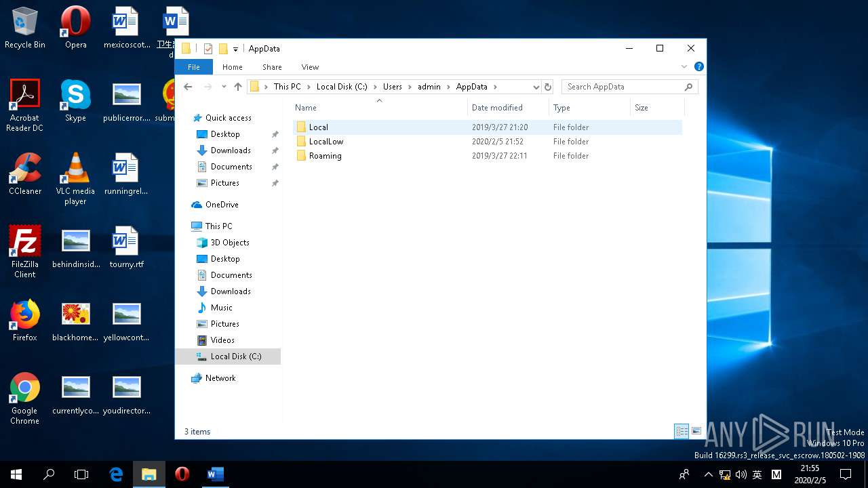The height and width of the screenshot is (488, 868).
Task: Open Task View on the taskbar
Action: pos(81,474)
